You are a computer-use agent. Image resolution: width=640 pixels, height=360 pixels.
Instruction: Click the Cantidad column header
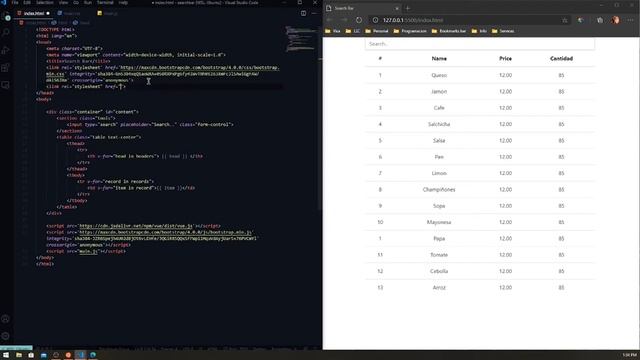[x=561, y=59]
